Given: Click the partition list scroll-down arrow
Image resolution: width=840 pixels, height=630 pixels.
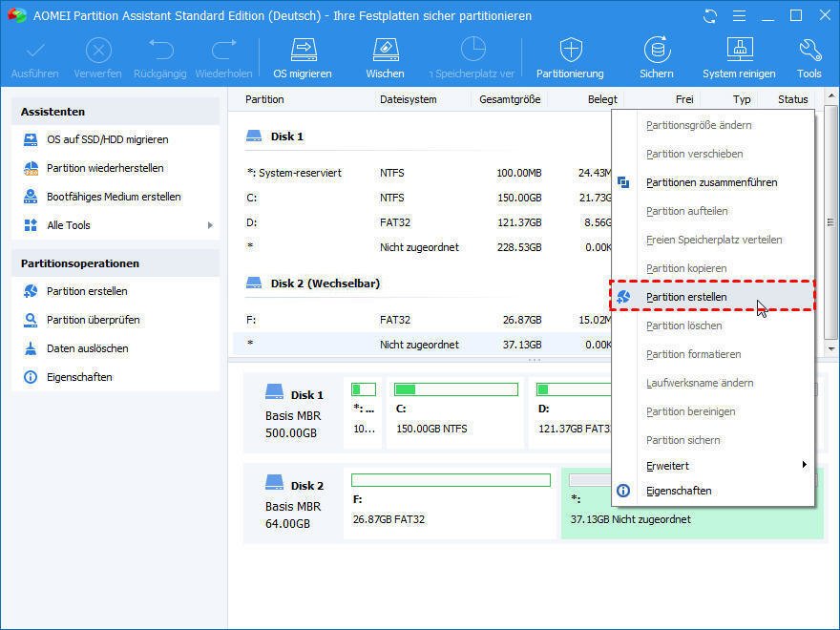Looking at the screenshot, I should pos(830,348).
